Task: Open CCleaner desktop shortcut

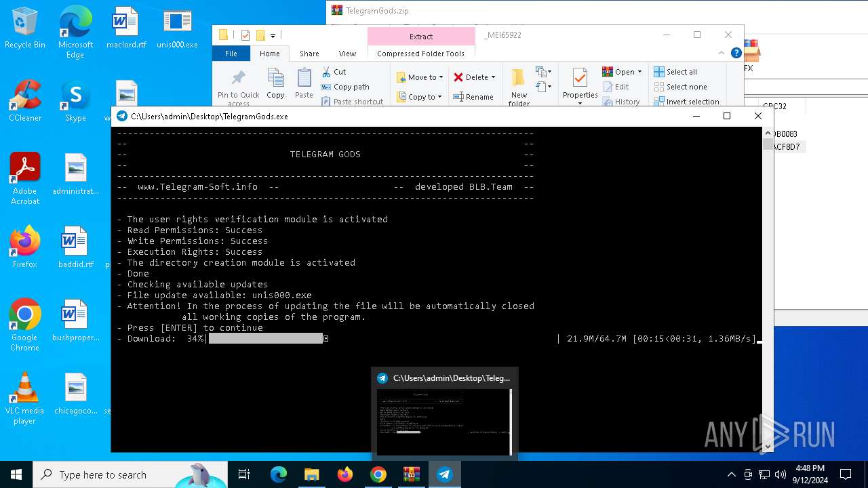Action: [x=25, y=101]
